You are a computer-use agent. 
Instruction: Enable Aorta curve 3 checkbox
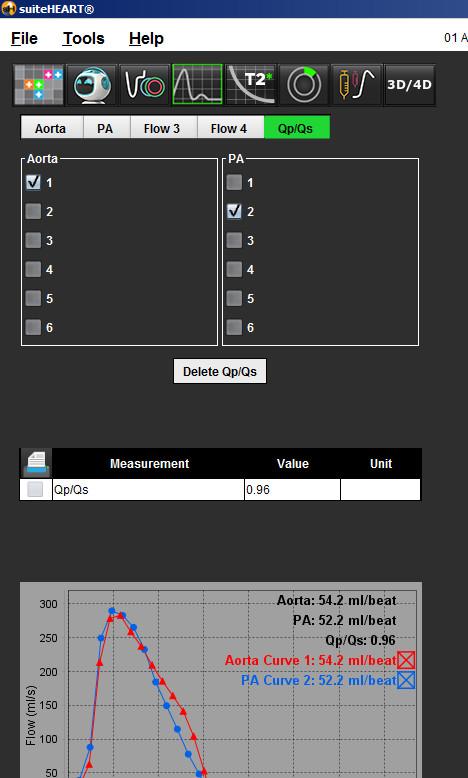33,240
